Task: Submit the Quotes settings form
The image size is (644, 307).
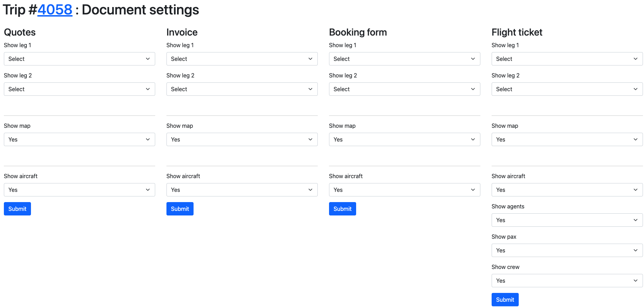Action: coord(17,209)
